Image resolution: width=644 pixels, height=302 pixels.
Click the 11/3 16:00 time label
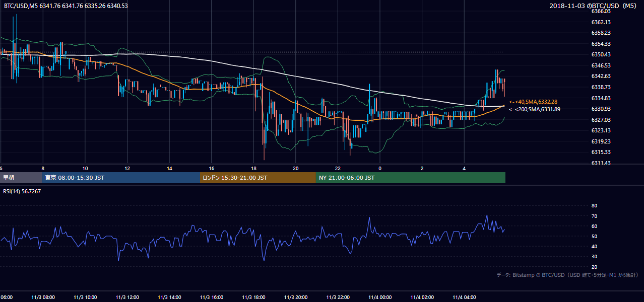pyautogui.click(x=212, y=297)
